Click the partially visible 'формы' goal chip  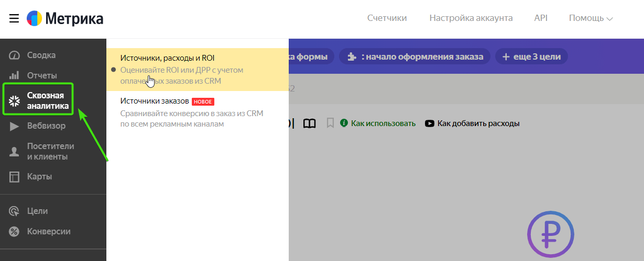[312, 56]
